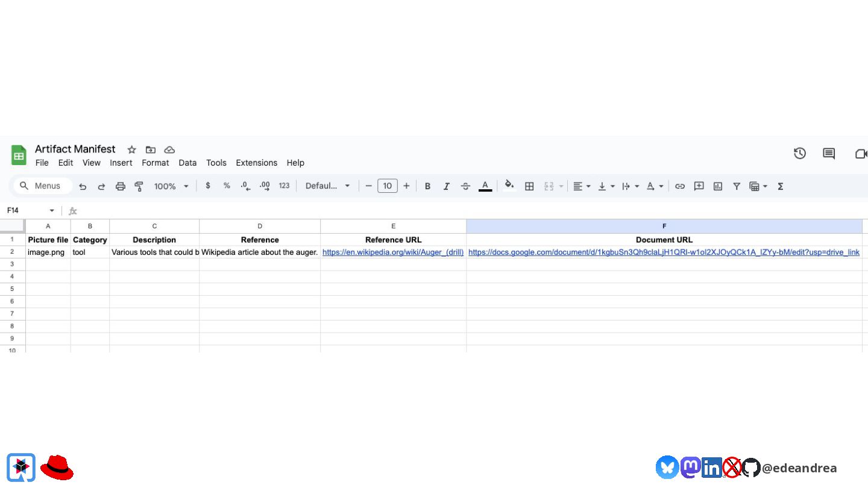Image resolution: width=868 pixels, height=488 pixels.
Task: Toggle bold formatting
Action: (x=427, y=186)
